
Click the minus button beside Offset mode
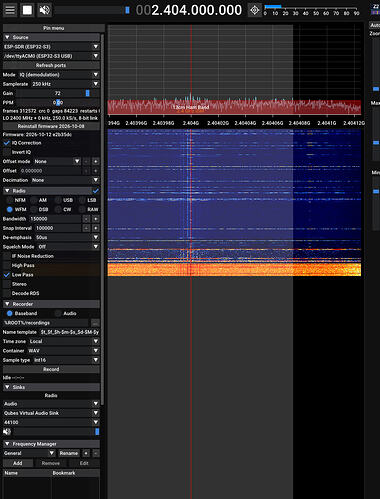pos(86,161)
